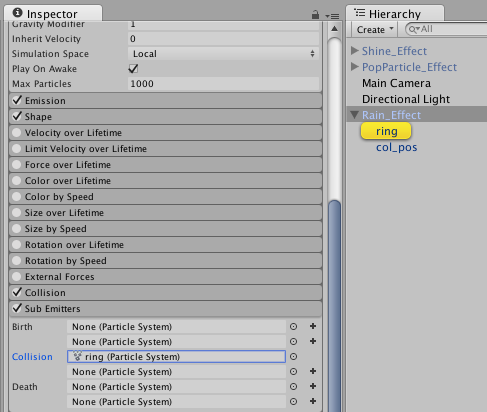Disable the Collision module checkbox
Screen dimensions: 487x412
coord(17,292)
